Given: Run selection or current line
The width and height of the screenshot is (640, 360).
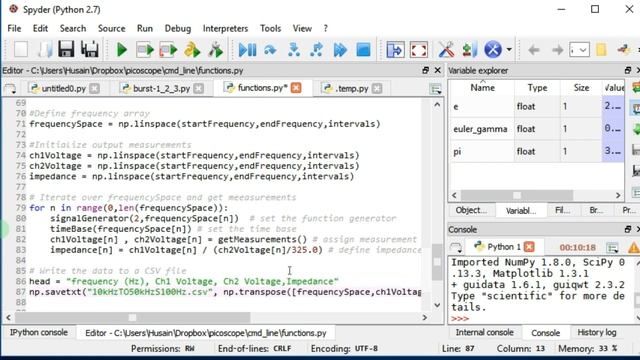Looking at the screenshot, I should click(192, 50).
